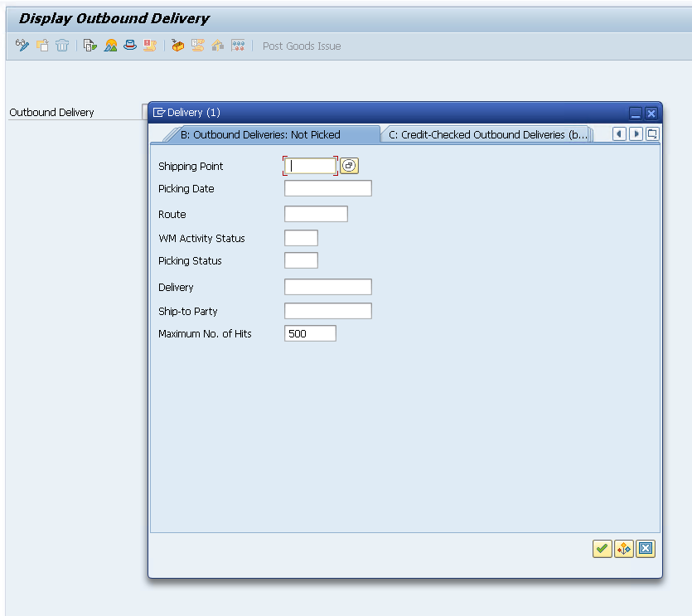Click into the Picking Date field
Viewport: 692px width, 616px height.
tap(327, 188)
